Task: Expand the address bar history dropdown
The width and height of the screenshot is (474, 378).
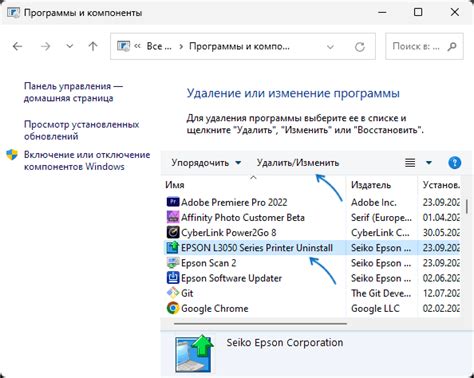Action: [x=330, y=47]
